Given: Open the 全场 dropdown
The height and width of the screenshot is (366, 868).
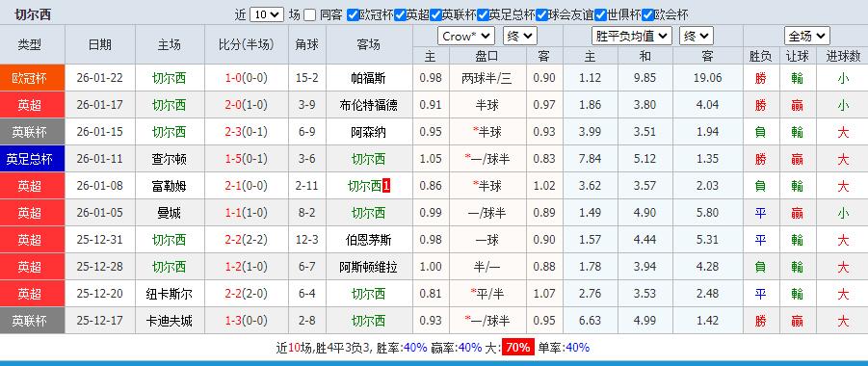Looking at the screenshot, I should 806,37.
